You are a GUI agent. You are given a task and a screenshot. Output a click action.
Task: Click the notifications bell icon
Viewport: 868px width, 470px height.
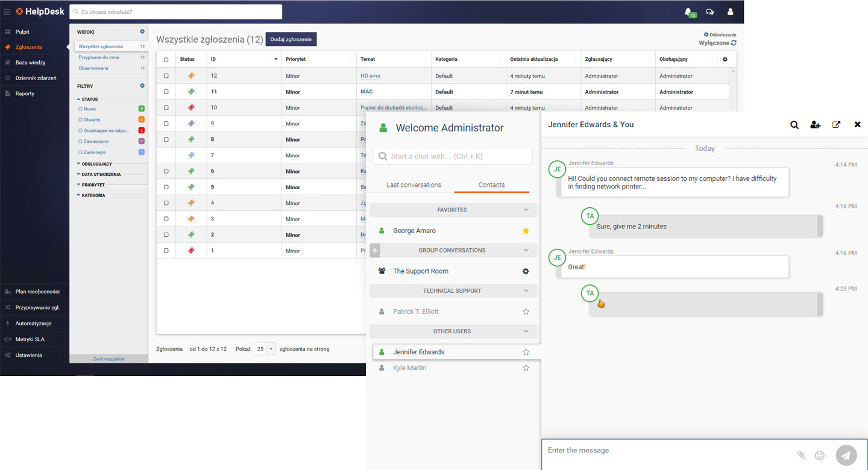point(688,11)
